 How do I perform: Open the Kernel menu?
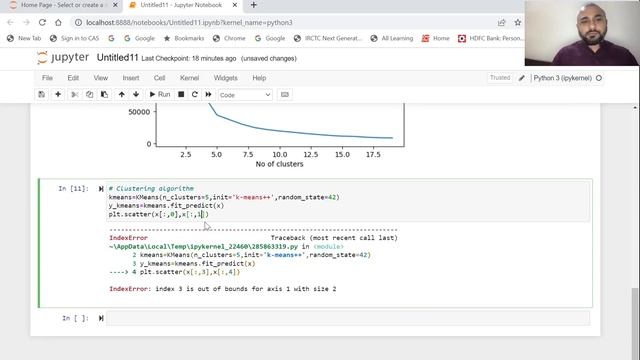189,78
